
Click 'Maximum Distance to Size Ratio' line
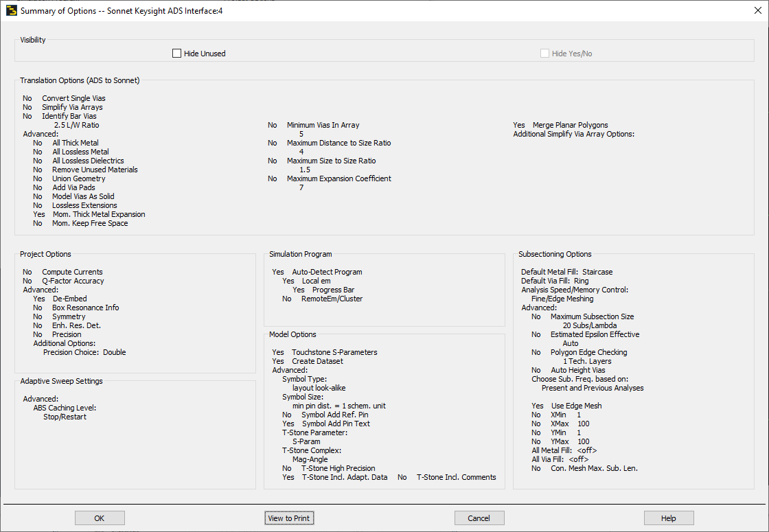tap(339, 143)
